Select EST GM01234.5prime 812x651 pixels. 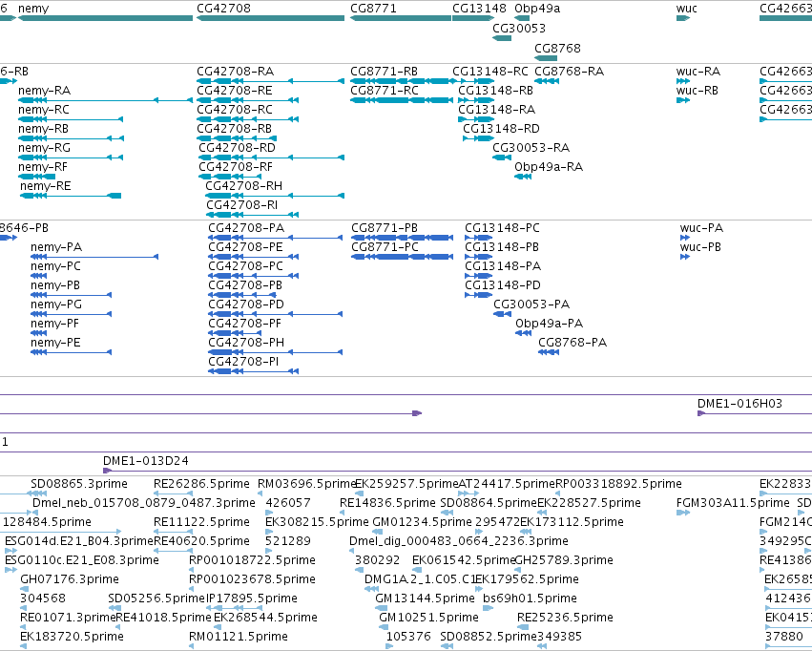(x=421, y=521)
